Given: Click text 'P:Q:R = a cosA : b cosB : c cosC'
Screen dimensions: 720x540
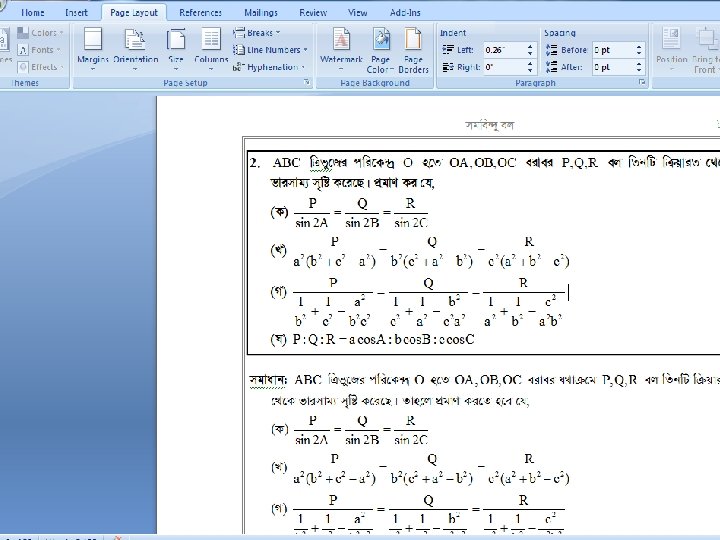Looking at the screenshot, I should click(383, 340).
